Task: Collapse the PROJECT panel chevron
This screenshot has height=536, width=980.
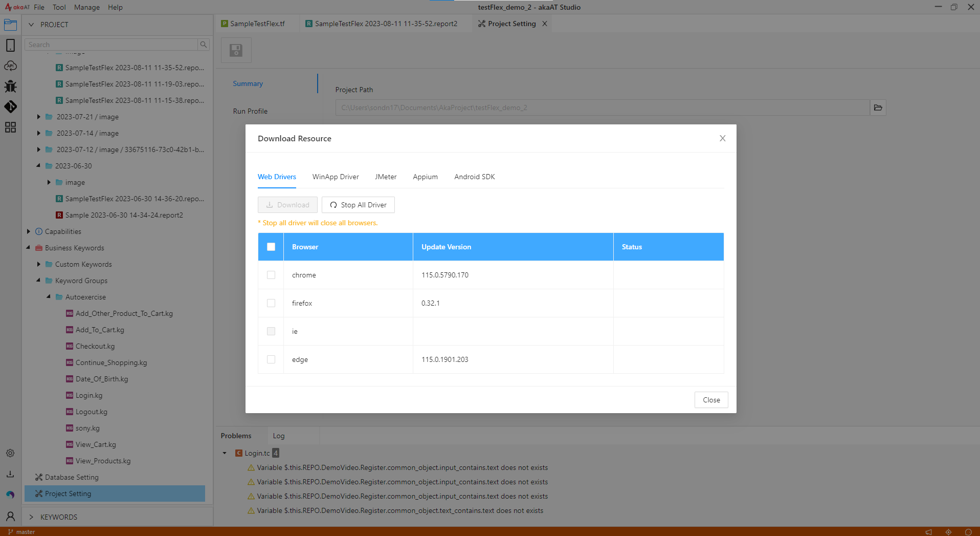Action: (31, 25)
